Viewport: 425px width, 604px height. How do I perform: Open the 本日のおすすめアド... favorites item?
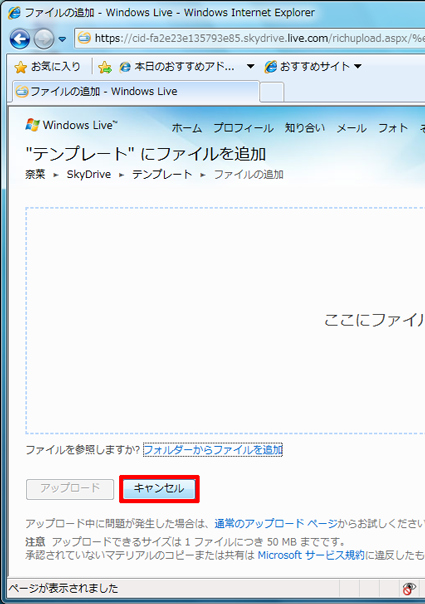177,67
